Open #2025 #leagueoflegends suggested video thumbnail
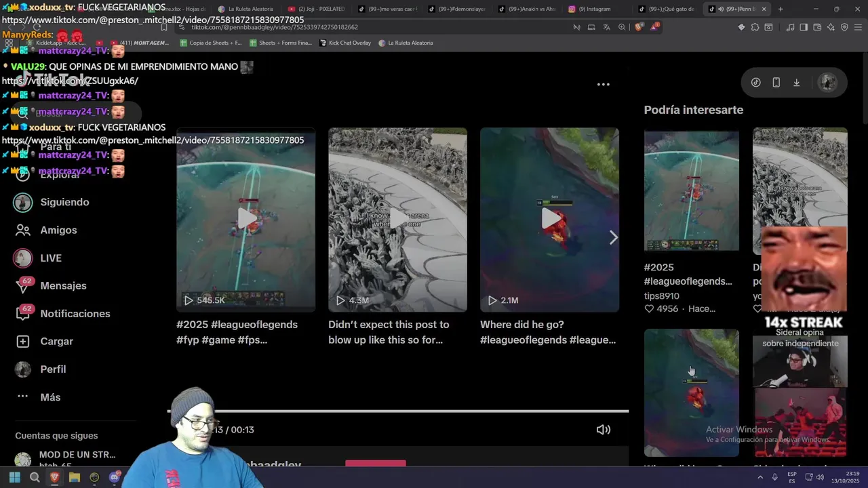The height and width of the screenshot is (488, 868). click(x=691, y=190)
